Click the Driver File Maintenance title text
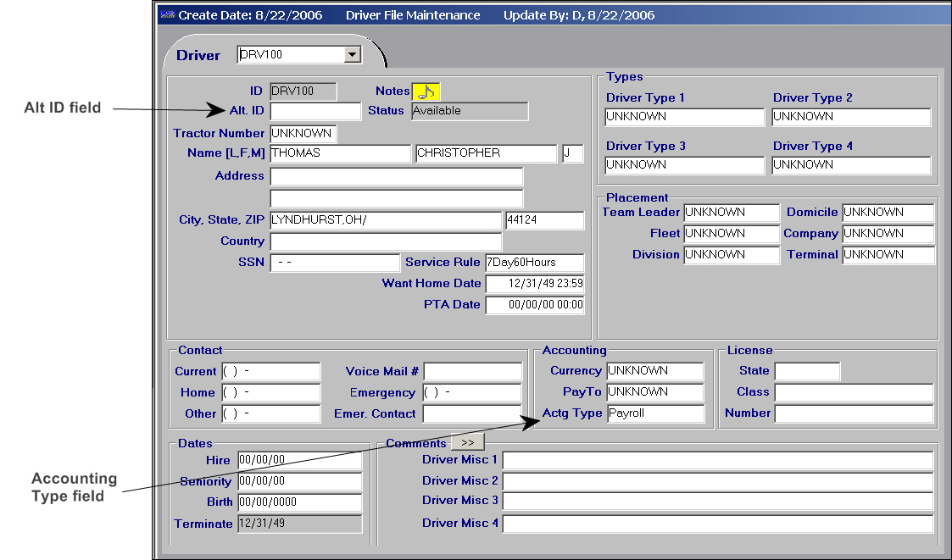 click(413, 15)
